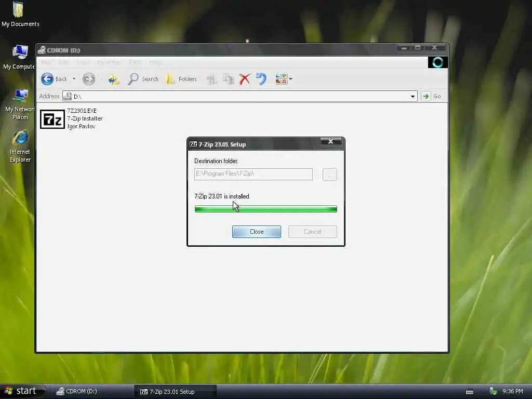Click the Move To toolbar icon
This screenshot has width=532, height=399.
211,79
